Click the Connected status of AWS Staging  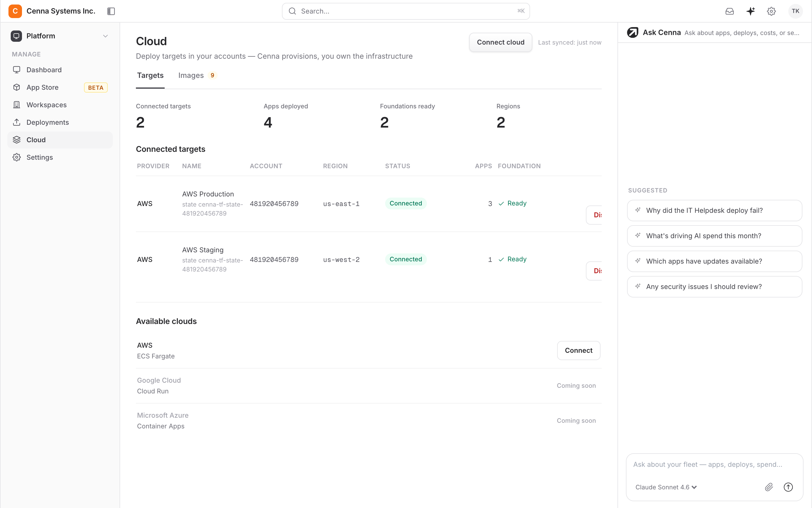[406, 259]
